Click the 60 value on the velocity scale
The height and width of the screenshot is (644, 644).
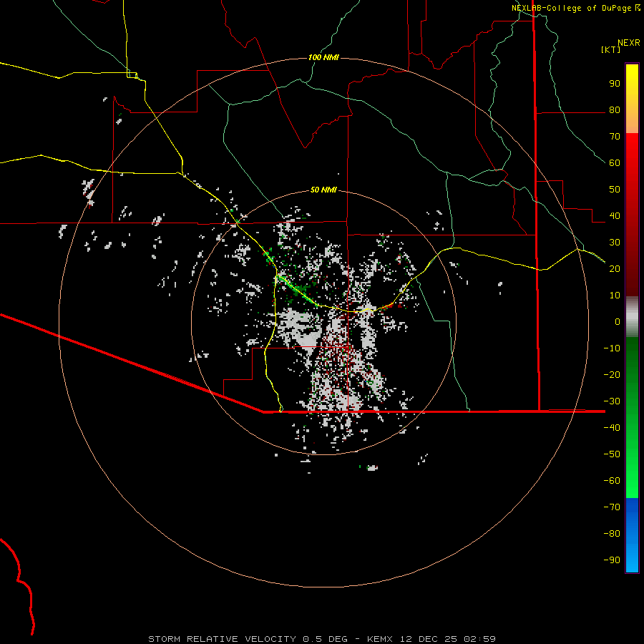pos(615,163)
